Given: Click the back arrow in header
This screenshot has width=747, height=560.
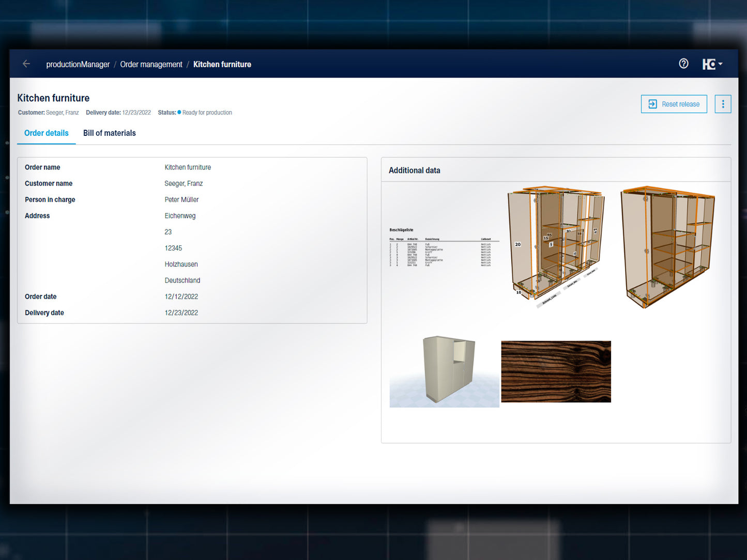Looking at the screenshot, I should point(26,64).
